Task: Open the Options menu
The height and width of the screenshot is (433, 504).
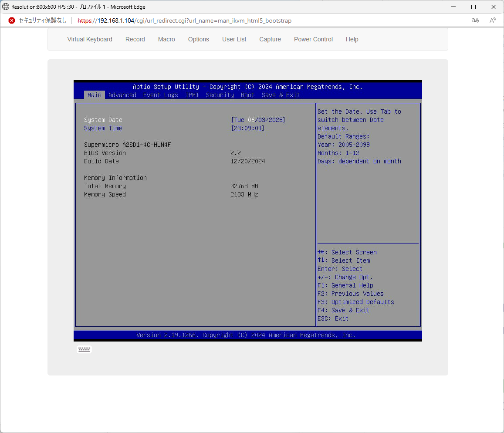Action: click(199, 39)
